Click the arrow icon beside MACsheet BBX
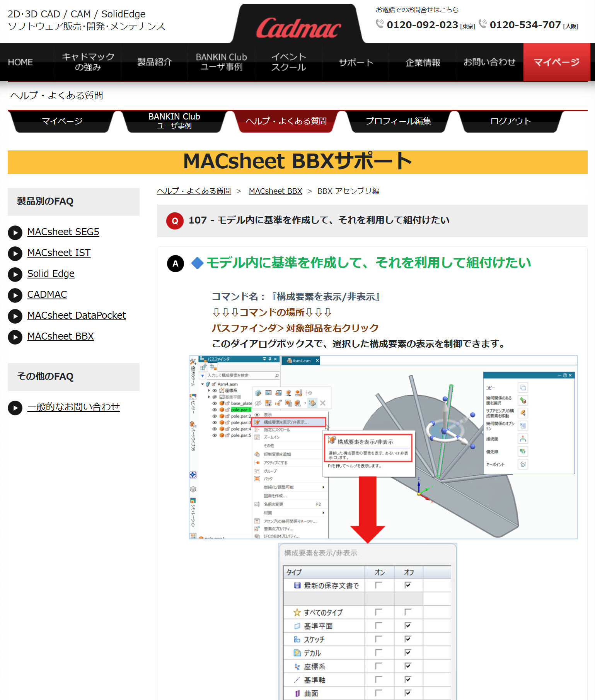The width and height of the screenshot is (595, 700). 15,337
